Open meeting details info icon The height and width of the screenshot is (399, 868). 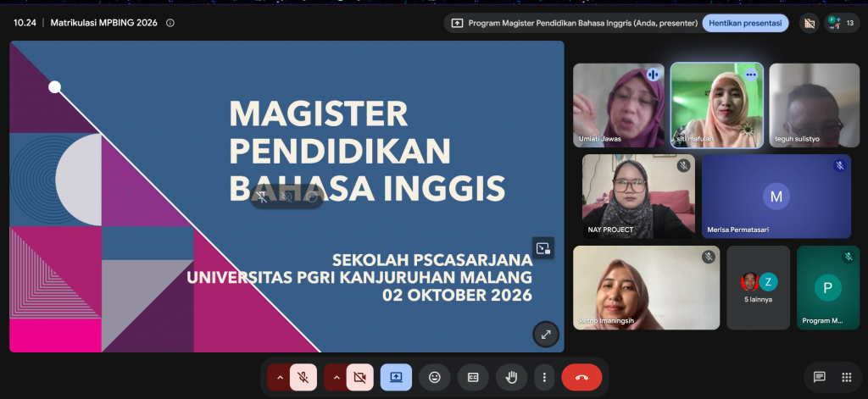170,23
